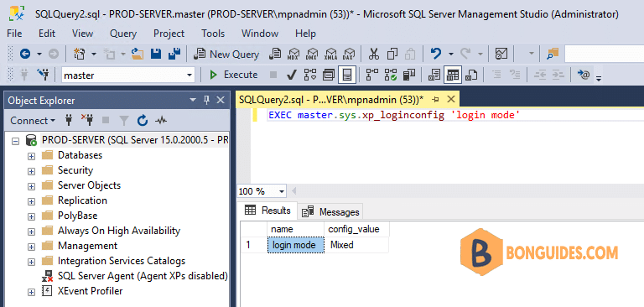Collapse the PROD-SERVER tree node
644x307 pixels.
(15, 141)
